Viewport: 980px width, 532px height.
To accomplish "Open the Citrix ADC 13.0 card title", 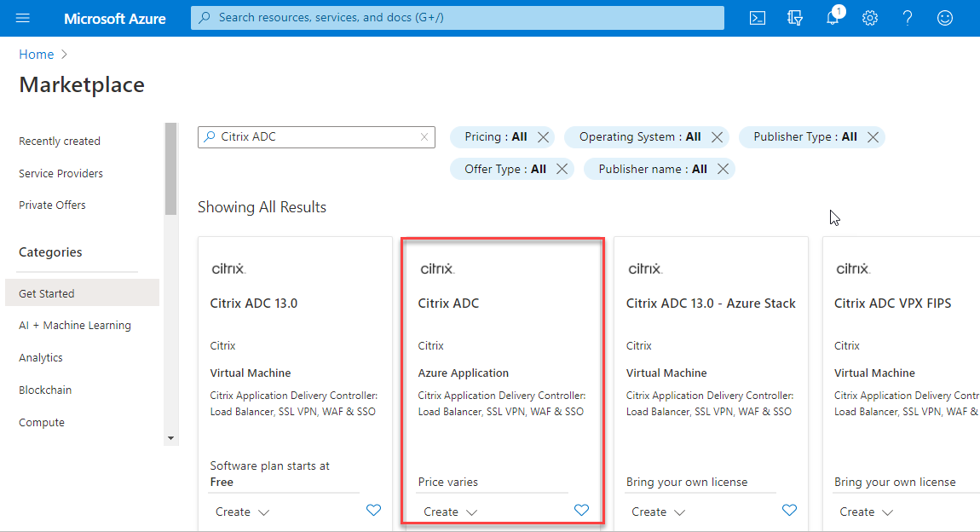I will [x=254, y=304].
